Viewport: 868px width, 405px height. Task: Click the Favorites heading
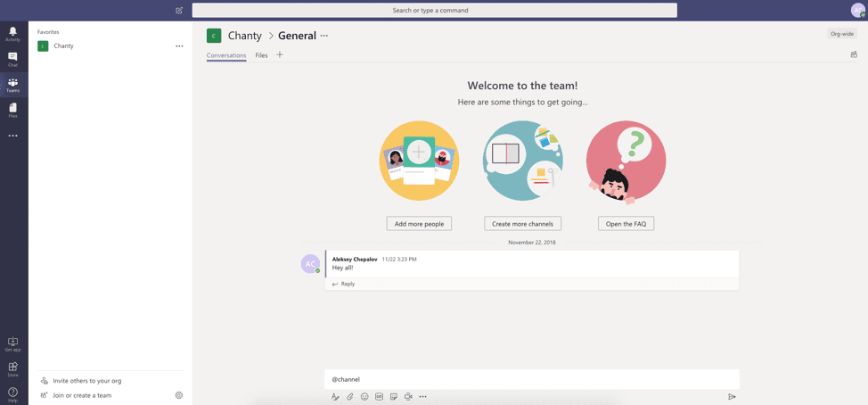(x=48, y=32)
